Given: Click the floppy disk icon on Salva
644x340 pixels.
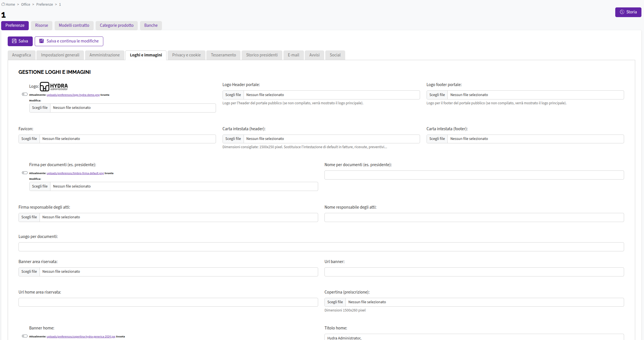Looking at the screenshot, I should coord(14,41).
